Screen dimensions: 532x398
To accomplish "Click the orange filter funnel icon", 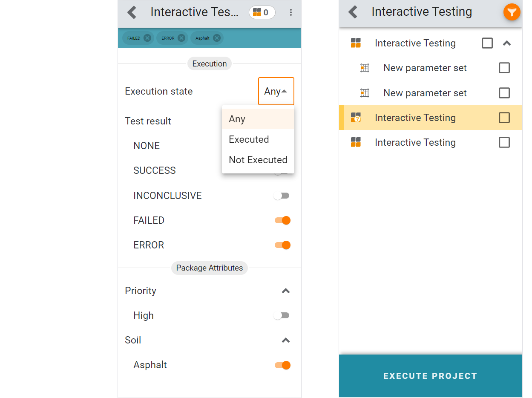I will pyautogui.click(x=512, y=12).
